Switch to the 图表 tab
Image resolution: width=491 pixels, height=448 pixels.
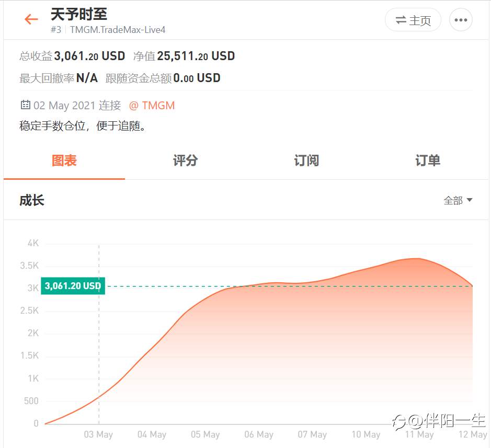(x=64, y=160)
